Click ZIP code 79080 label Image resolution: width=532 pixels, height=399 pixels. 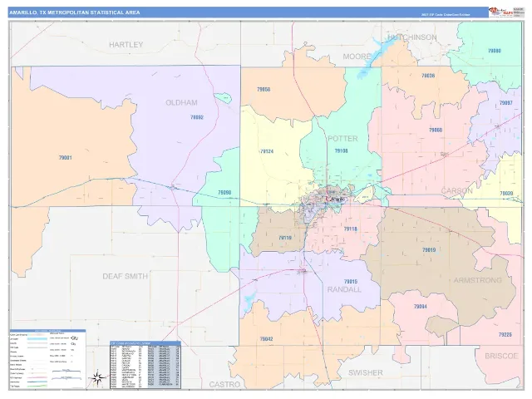(495, 51)
